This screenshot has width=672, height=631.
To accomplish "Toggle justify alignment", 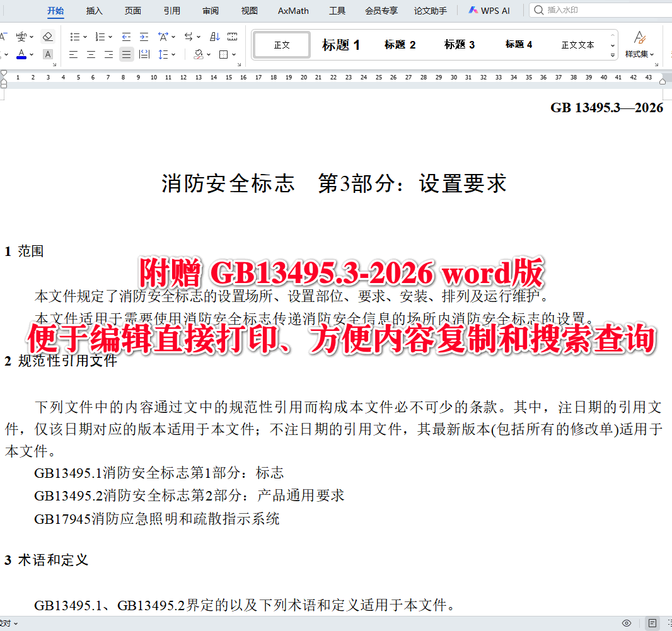I will 126,54.
